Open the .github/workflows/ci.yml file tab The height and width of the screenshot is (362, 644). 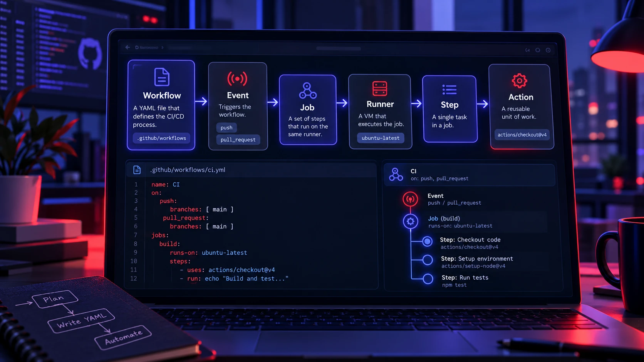251,170
